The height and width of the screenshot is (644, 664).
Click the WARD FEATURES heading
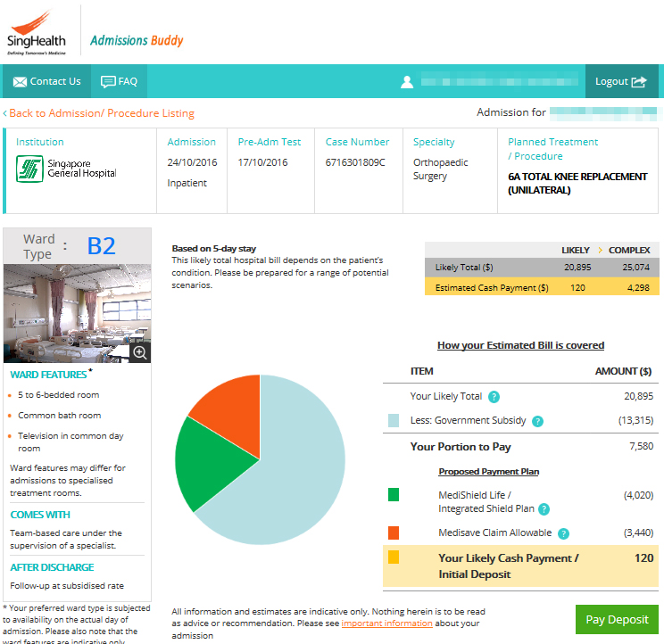48,375
